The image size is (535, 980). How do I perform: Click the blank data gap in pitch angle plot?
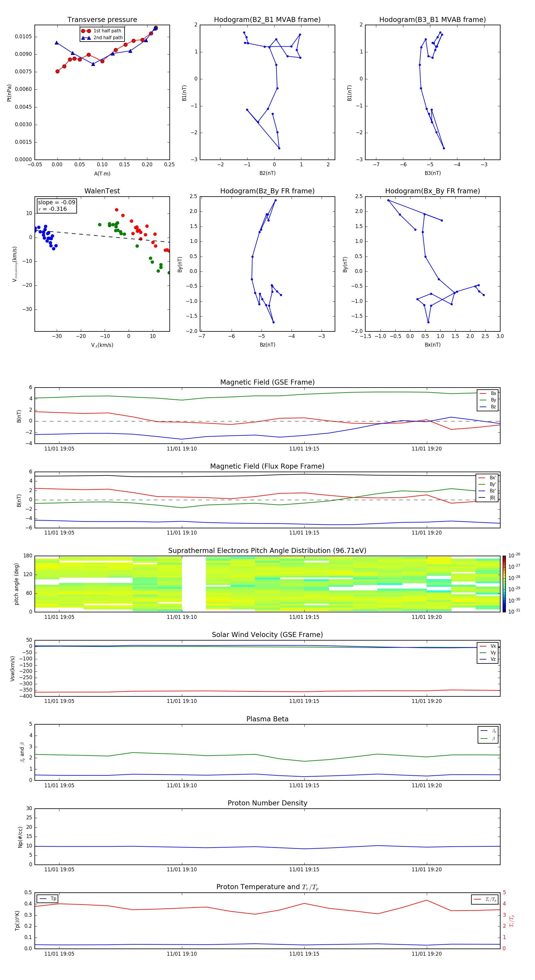click(x=194, y=584)
